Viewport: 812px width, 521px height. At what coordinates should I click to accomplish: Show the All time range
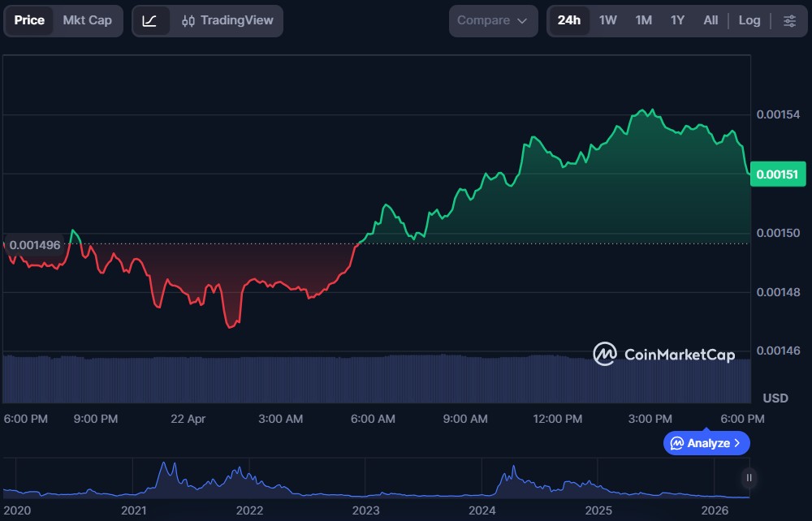[x=710, y=20]
